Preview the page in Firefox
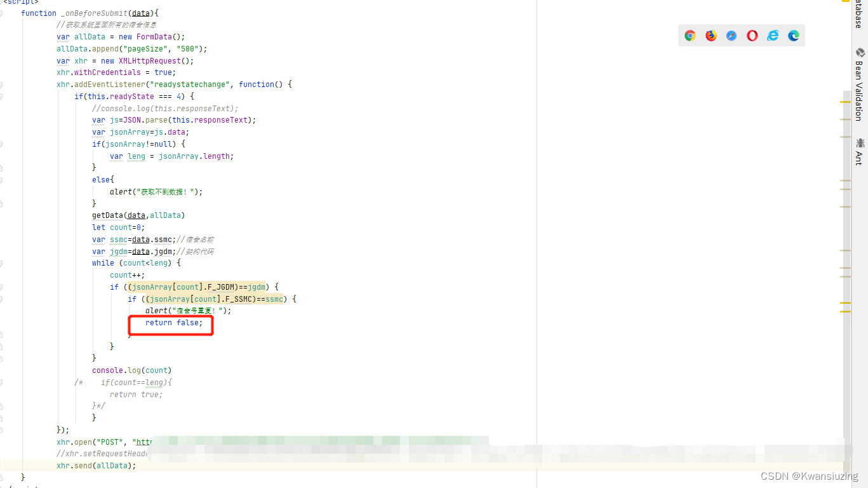This screenshot has width=868, height=488. [x=711, y=36]
